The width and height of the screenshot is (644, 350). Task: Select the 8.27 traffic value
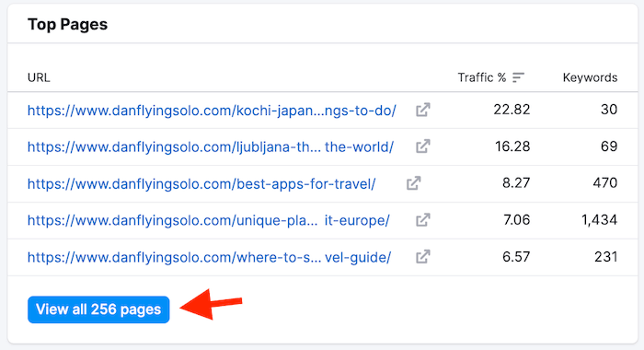click(x=516, y=183)
